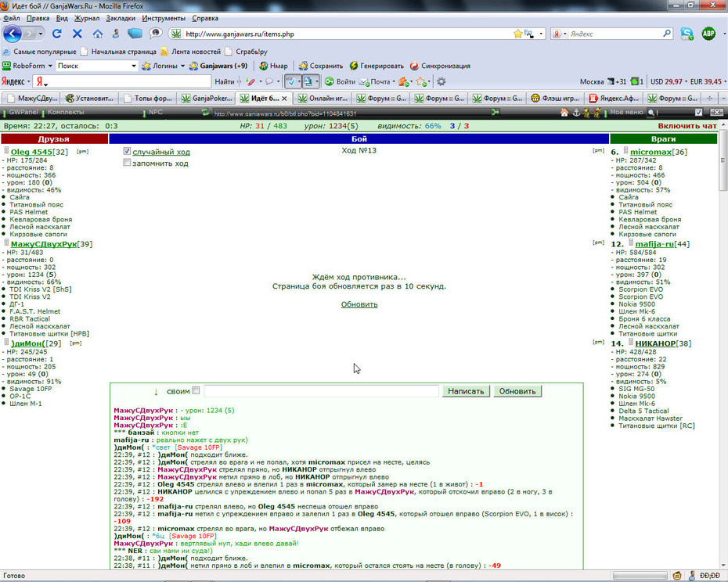The image size is (728, 582).
Task: Open player link МажуСДвухРук
Action: point(44,244)
